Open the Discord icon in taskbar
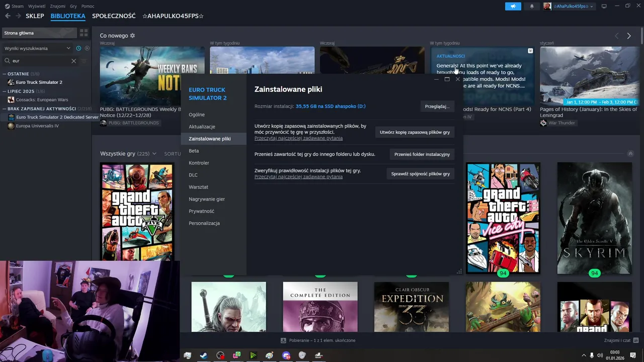Viewport: 644px width, 362px height. [x=286, y=355]
